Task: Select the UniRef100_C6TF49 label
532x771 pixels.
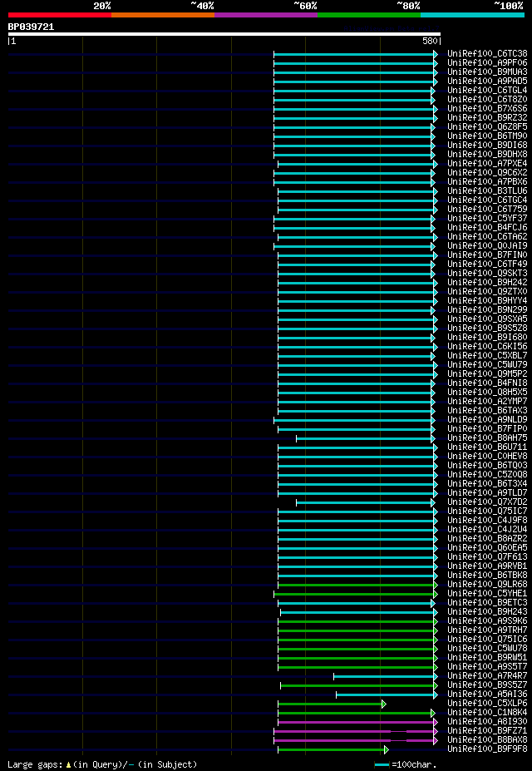Action: click(487, 264)
